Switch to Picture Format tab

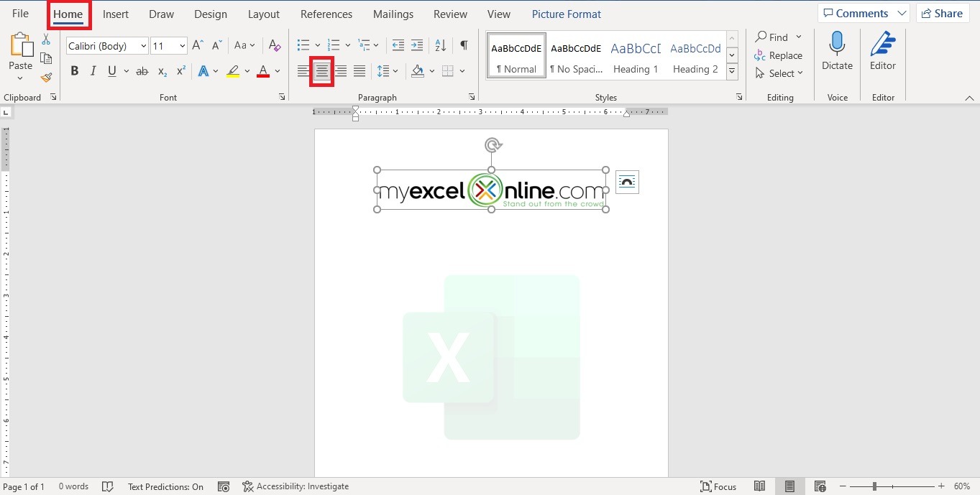[567, 14]
